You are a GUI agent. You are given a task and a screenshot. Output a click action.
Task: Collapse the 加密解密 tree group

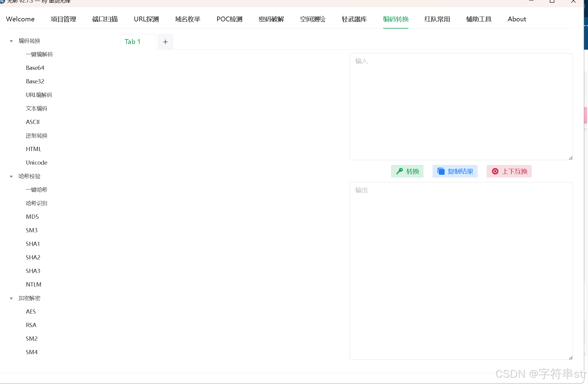(11, 299)
